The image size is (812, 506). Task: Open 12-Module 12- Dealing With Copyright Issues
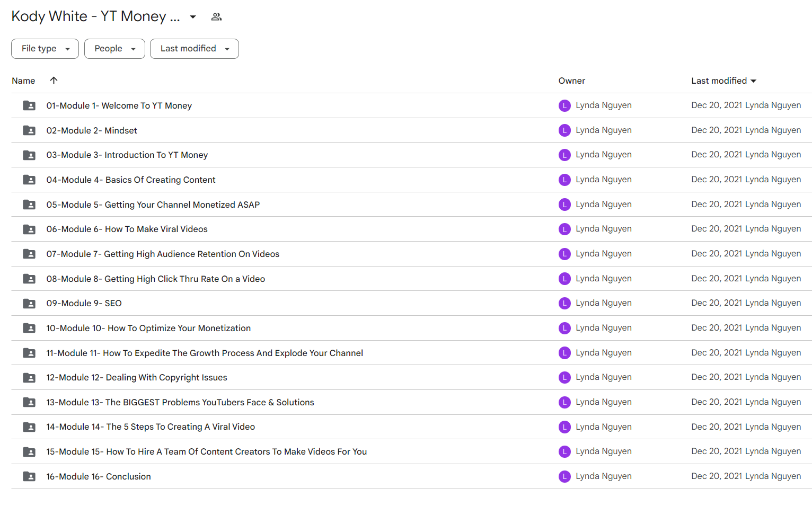tap(136, 377)
